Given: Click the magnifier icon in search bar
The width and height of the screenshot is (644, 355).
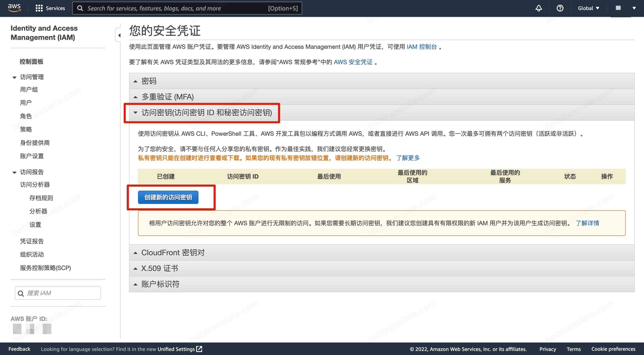Looking at the screenshot, I should (80, 8).
